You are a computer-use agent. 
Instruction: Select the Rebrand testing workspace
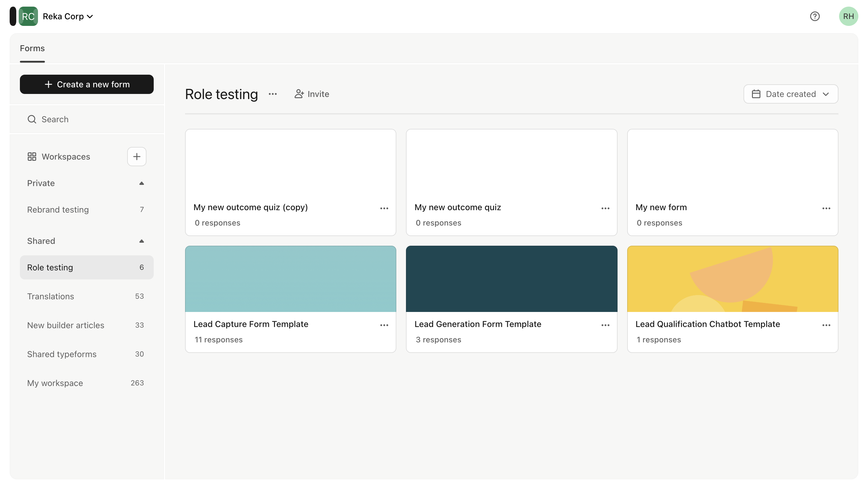[86, 209]
